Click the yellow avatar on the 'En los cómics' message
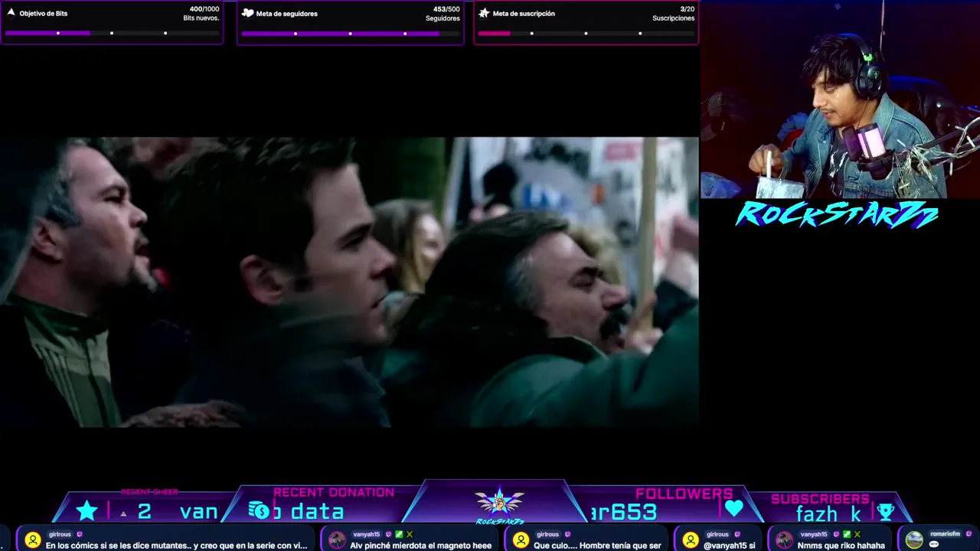The width and height of the screenshot is (980, 551). 32,540
